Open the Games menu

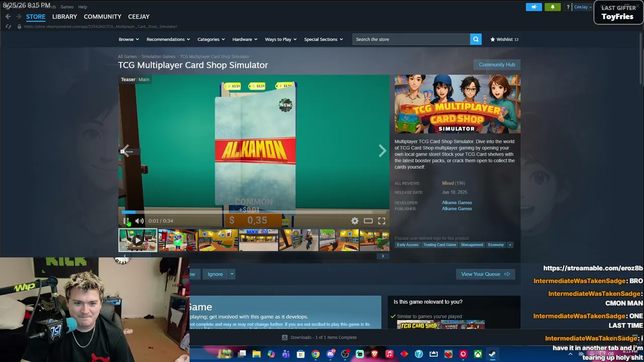pos(67,7)
